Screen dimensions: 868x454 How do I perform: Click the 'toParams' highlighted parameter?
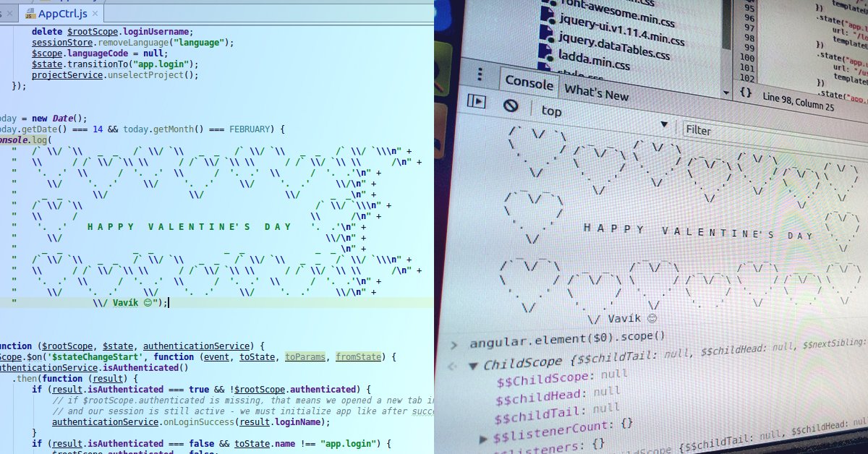[x=305, y=356]
